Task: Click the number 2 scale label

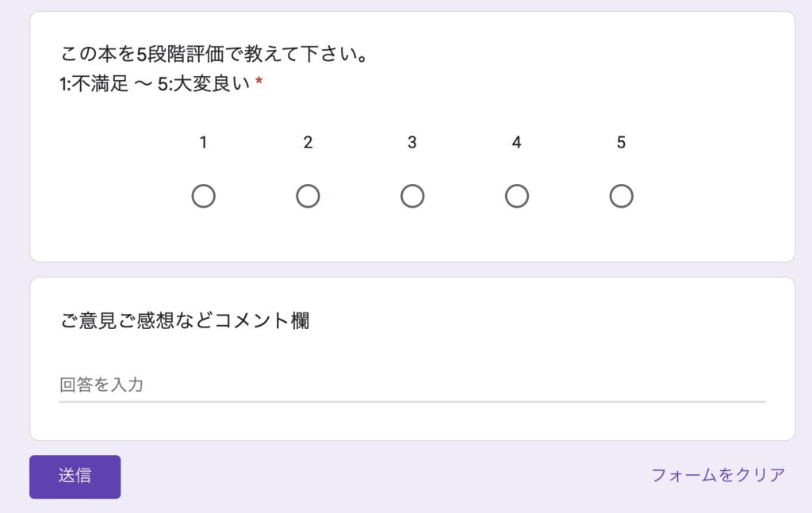Action: coord(308,143)
